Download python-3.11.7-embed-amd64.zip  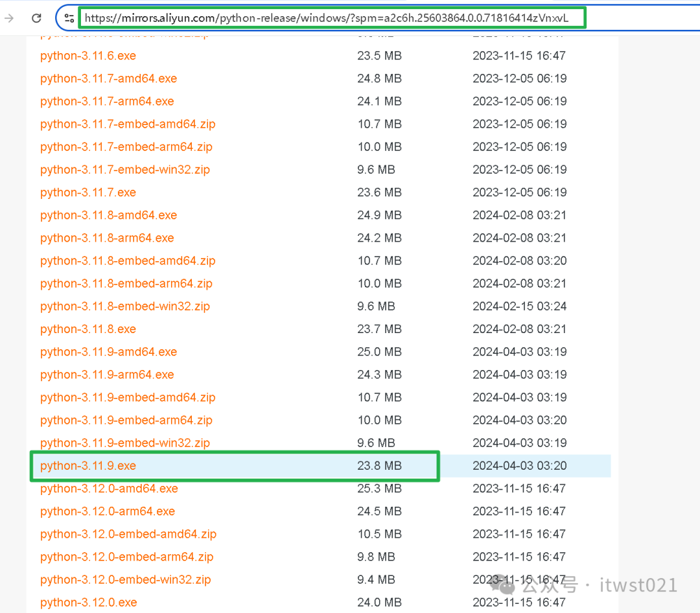coord(128,124)
